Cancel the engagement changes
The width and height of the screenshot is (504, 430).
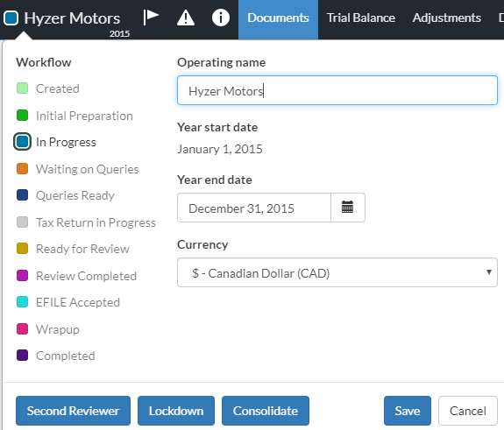click(x=468, y=411)
